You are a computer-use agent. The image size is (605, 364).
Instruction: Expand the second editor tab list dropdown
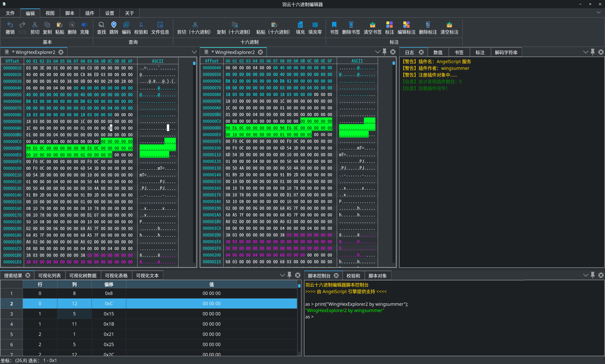click(x=377, y=52)
